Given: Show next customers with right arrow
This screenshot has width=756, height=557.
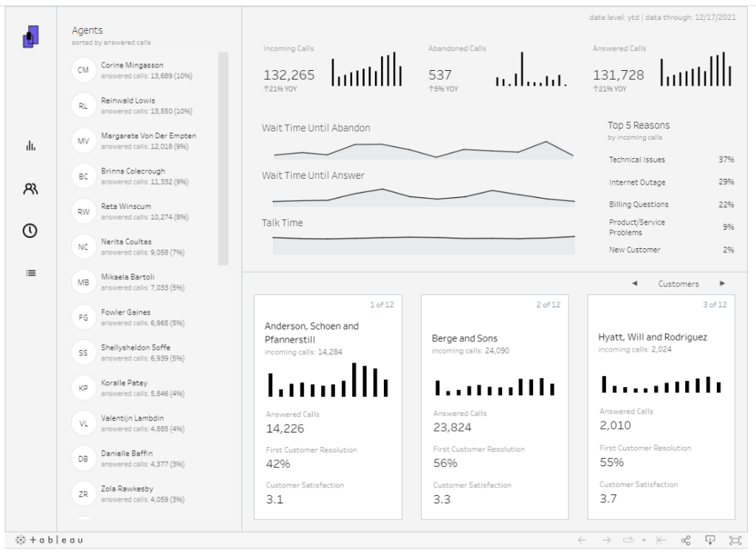Looking at the screenshot, I should pyautogui.click(x=722, y=284).
